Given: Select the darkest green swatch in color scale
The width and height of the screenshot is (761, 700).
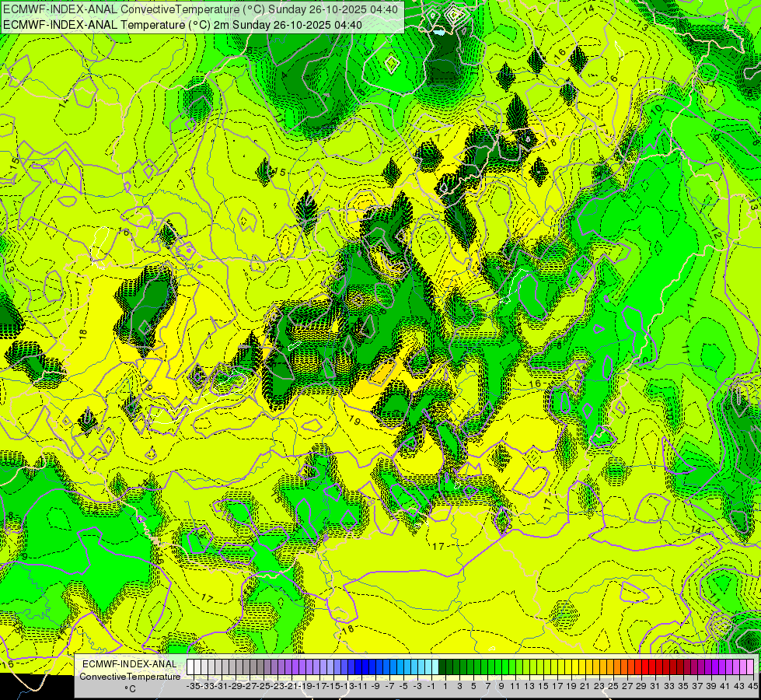Looking at the screenshot, I should [442, 667].
